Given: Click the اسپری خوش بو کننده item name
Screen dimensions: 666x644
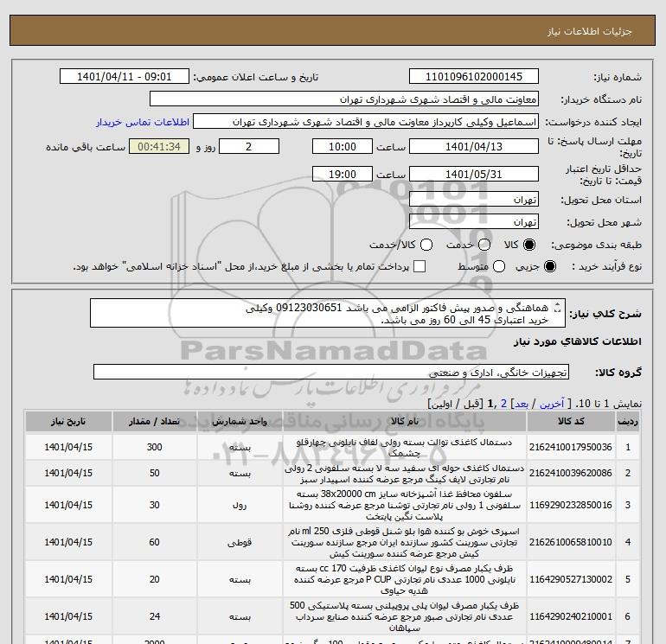Looking at the screenshot, I should (405, 543).
